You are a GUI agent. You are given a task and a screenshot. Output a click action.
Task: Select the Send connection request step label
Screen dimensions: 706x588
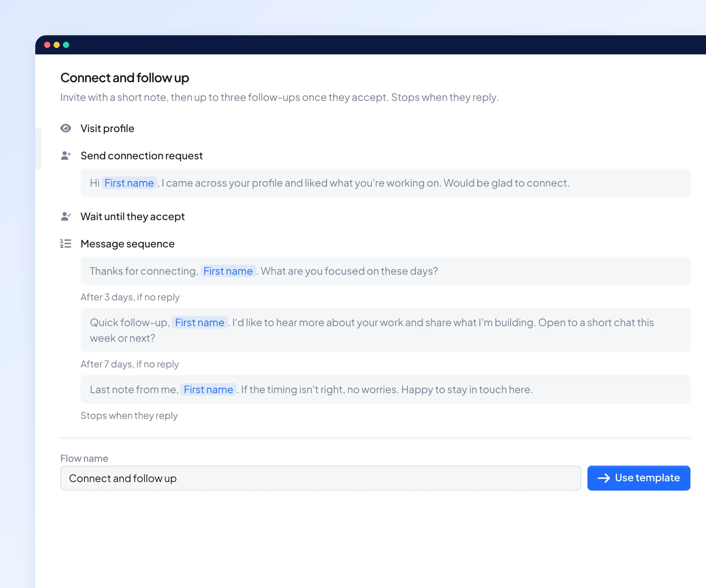pos(141,156)
